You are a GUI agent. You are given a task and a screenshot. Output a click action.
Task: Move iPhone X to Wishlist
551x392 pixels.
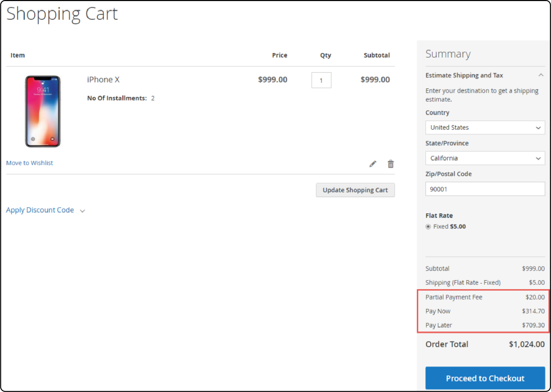(30, 163)
